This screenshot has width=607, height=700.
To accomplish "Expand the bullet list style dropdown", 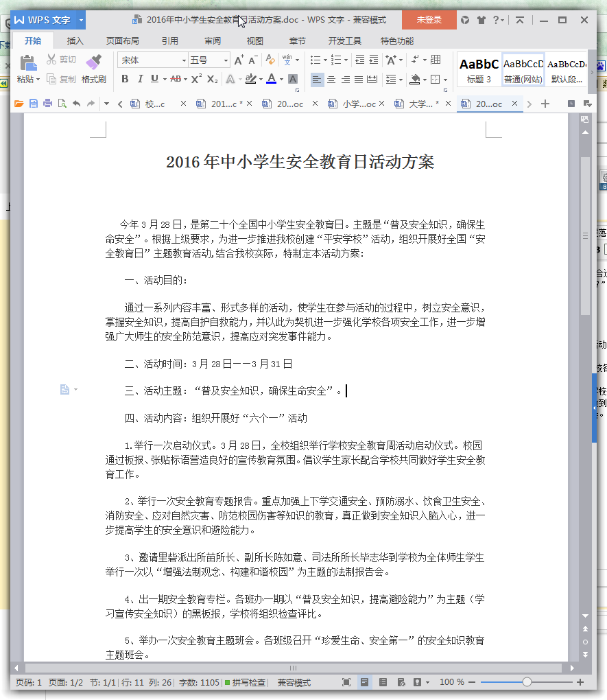I will click(x=325, y=60).
